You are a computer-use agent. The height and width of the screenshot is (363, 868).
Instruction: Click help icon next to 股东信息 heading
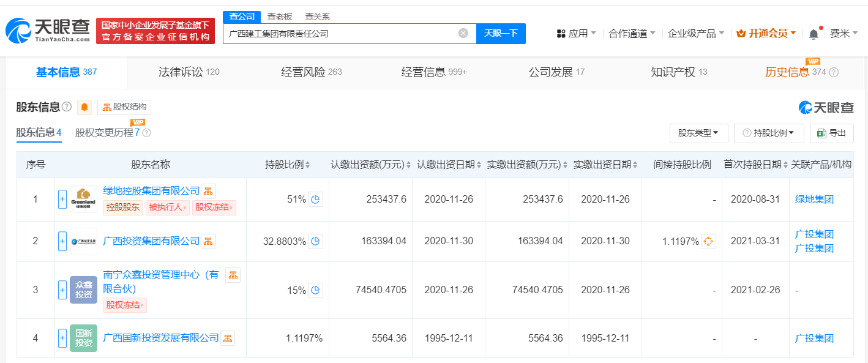[67, 107]
